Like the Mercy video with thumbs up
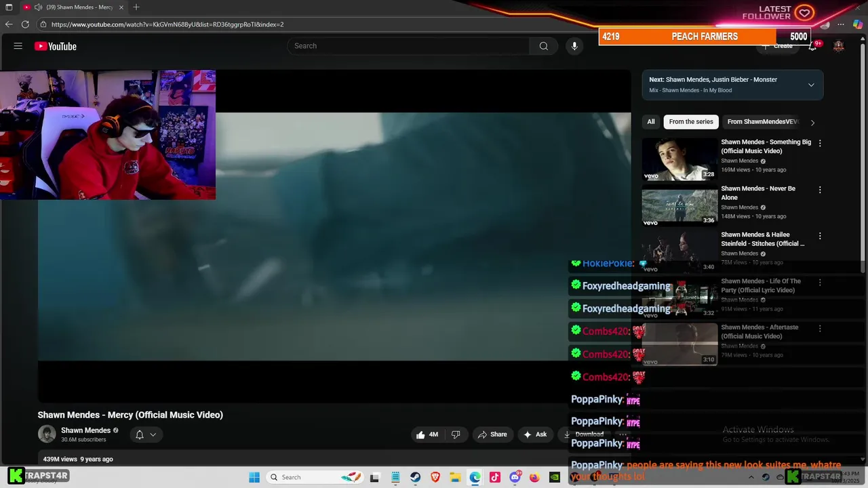Image resolution: width=868 pixels, height=488 pixels. (x=427, y=434)
